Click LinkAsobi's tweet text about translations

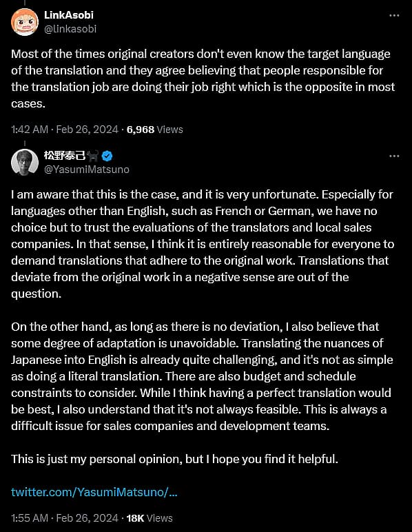coord(203,79)
